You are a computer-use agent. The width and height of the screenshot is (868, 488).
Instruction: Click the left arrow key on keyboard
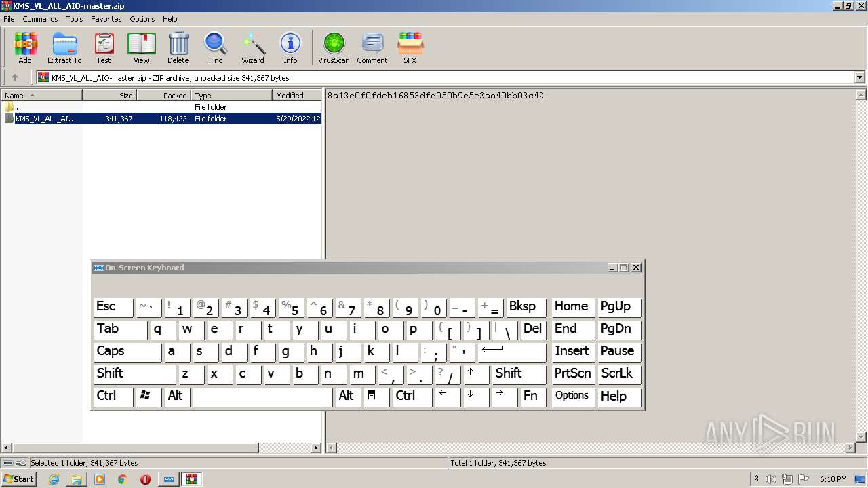448,396
